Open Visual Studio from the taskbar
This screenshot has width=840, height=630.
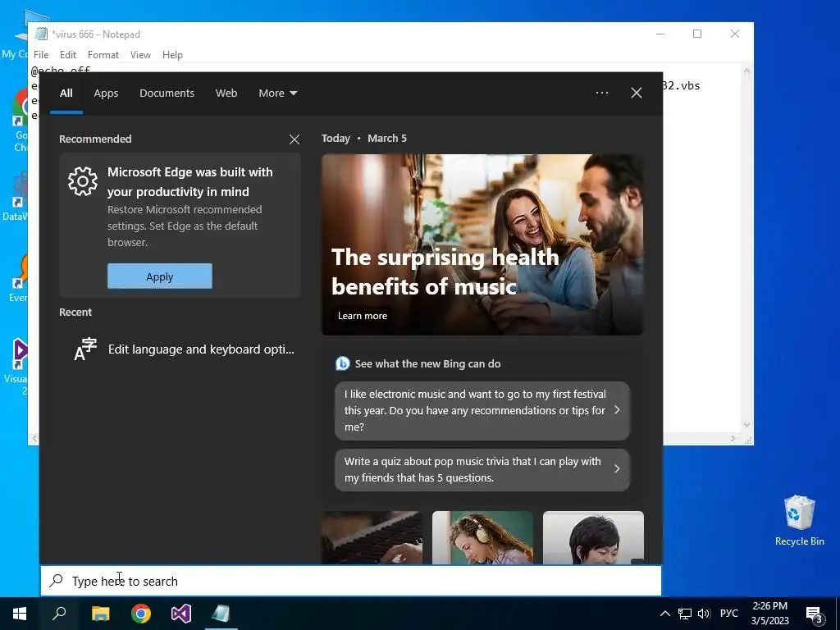pyautogui.click(x=181, y=614)
